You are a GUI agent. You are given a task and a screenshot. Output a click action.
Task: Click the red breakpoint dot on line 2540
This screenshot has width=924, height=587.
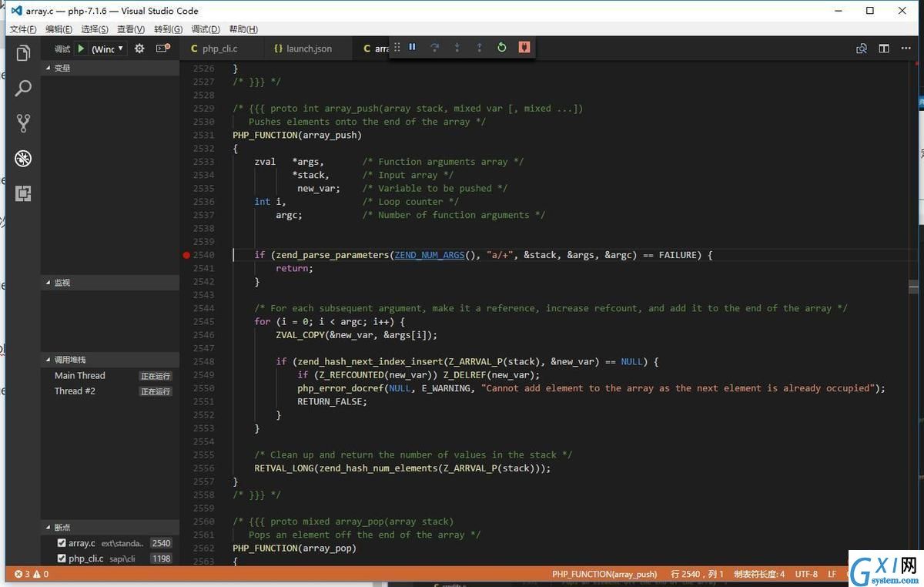point(186,255)
